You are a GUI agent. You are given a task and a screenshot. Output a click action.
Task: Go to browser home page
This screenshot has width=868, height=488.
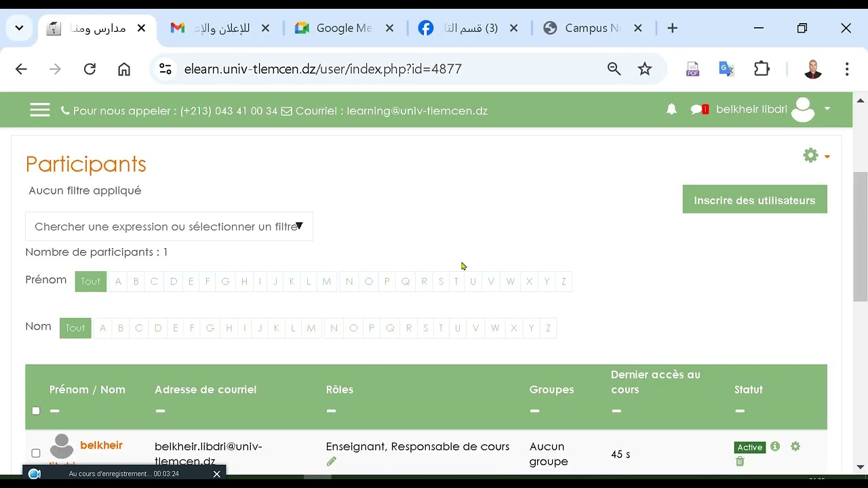pos(124,68)
